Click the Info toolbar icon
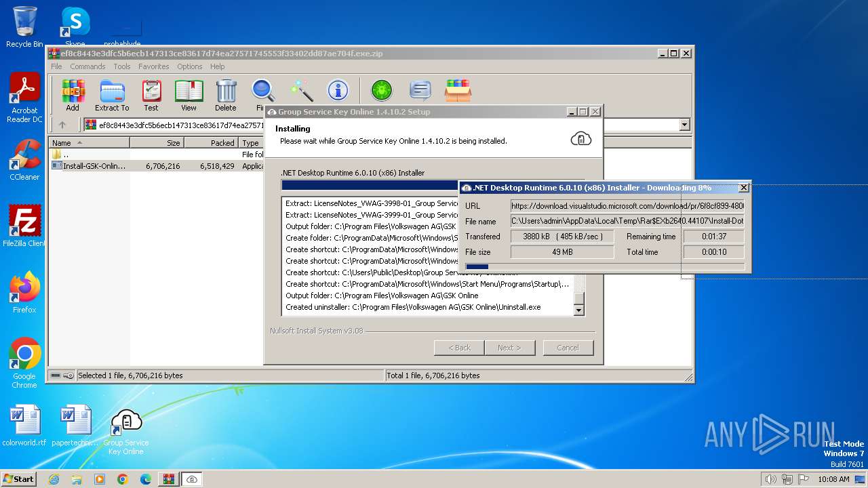Screen dimensions: 868x488 tap(338, 90)
